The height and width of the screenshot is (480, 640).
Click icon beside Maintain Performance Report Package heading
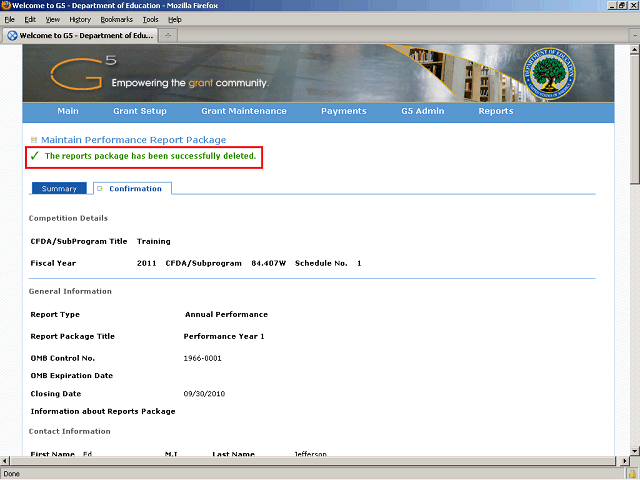tap(34, 140)
